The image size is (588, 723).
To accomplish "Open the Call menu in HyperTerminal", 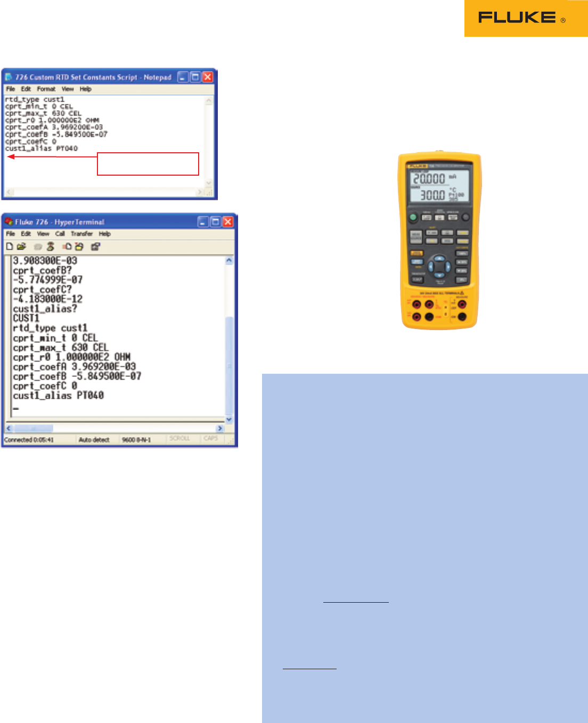I will [60, 234].
